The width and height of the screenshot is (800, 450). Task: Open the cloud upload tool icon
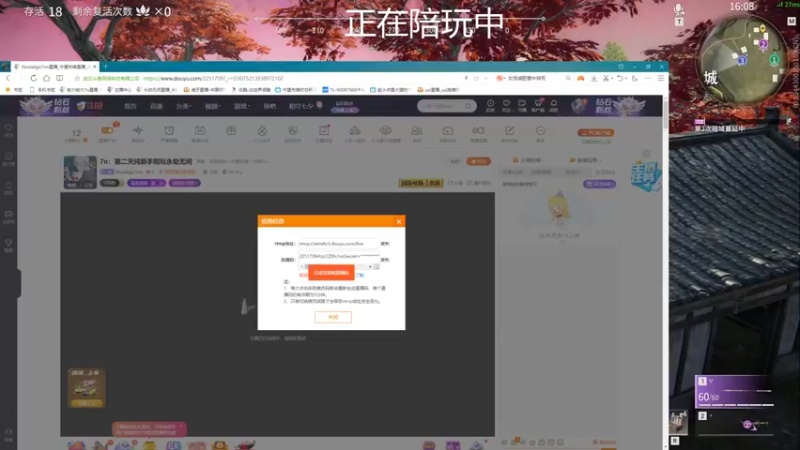(x=386, y=131)
